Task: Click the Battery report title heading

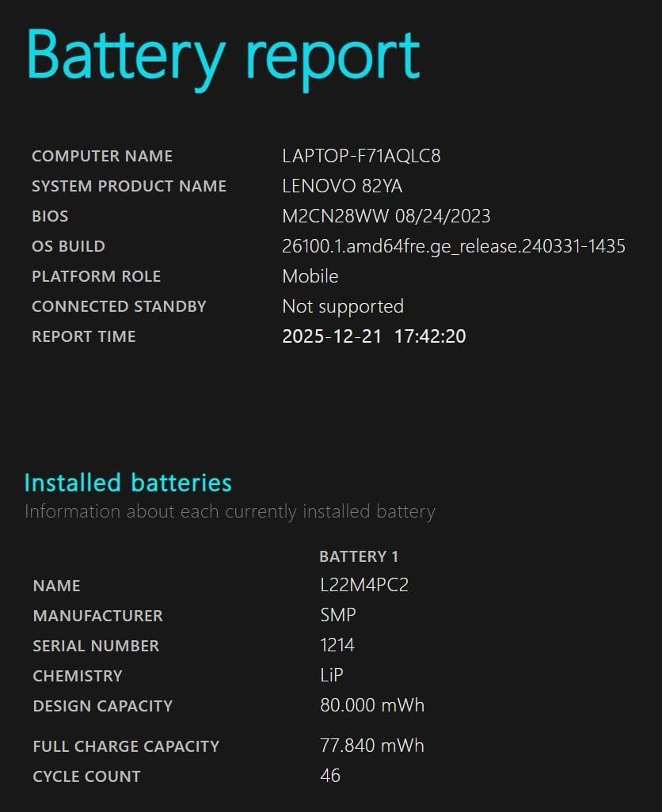Action: [223, 59]
